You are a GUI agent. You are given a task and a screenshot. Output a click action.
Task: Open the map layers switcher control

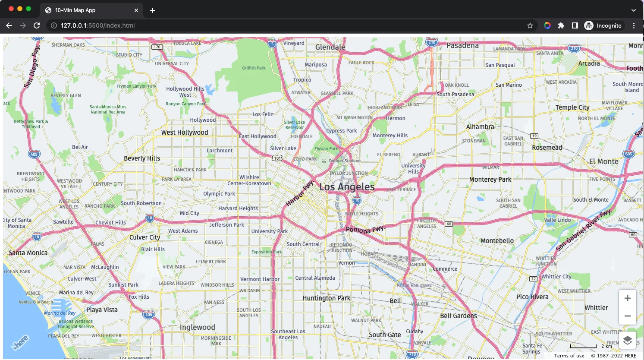628,340
